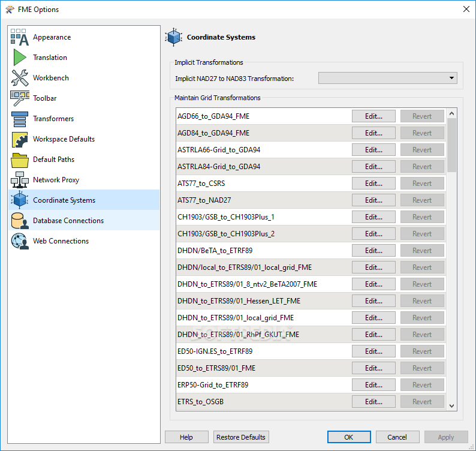Image resolution: width=476 pixels, height=451 pixels.
Task: Edit DHDN_to_ETRS89/01_local_grid_FME entry
Action: [x=373, y=318]
